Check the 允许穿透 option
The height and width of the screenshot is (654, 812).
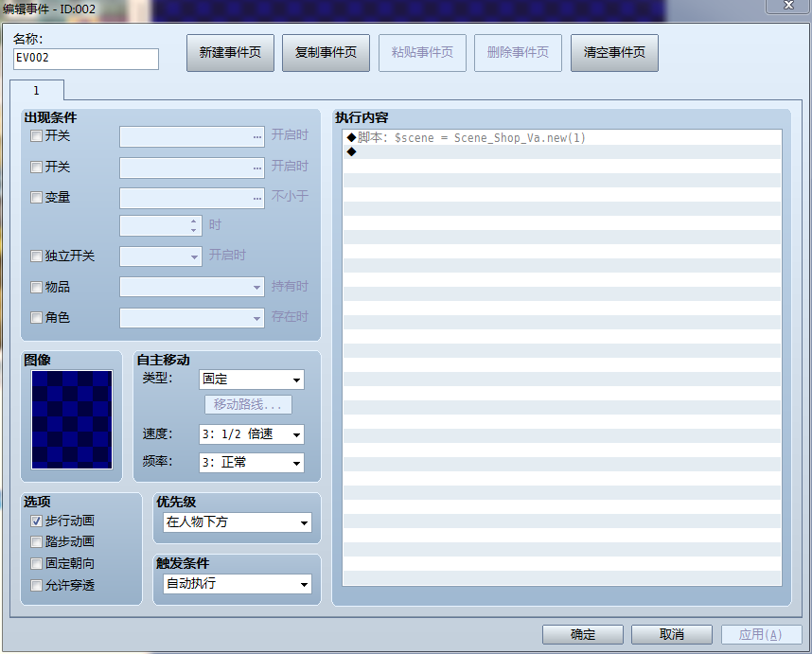click(x=36, y=585)
